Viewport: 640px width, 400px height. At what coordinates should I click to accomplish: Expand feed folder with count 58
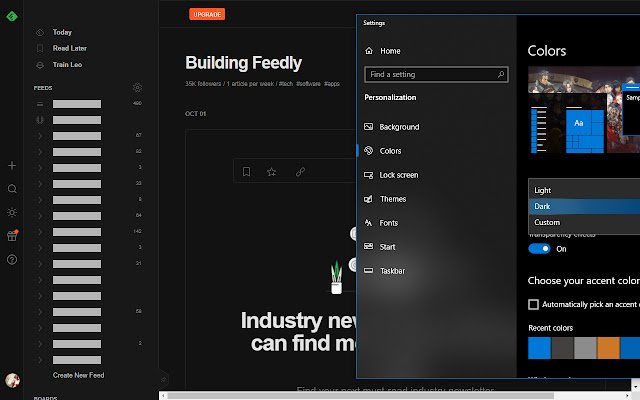pos(40,311)
